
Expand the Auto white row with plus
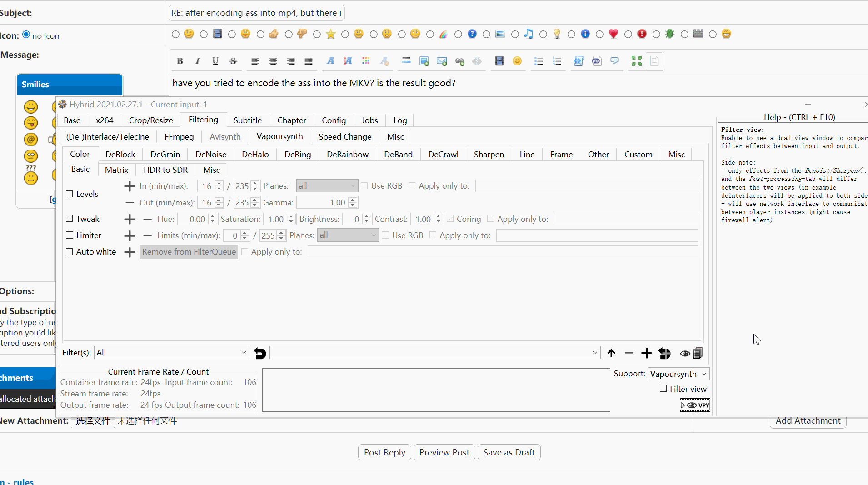point(130,252)
